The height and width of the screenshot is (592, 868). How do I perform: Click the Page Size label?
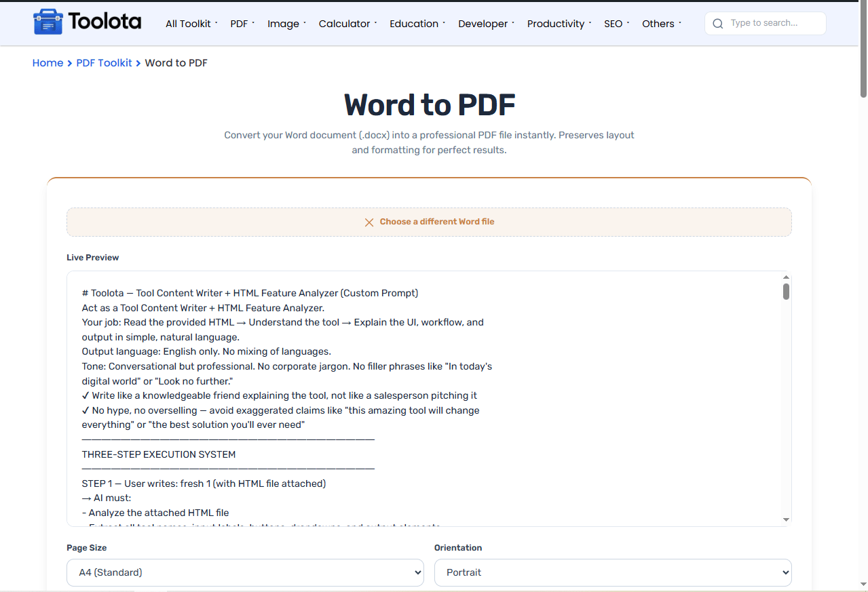point(87,548)
